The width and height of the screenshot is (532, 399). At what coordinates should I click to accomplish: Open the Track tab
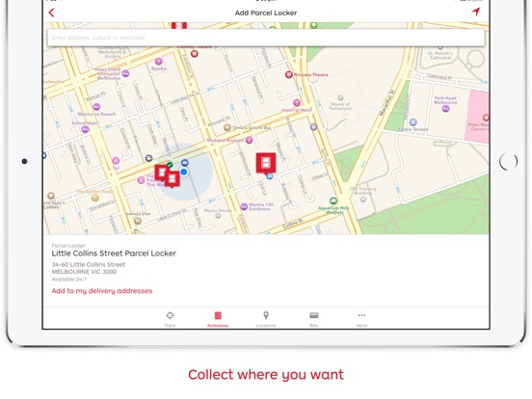pyautogui.click(x=170, y=319)
